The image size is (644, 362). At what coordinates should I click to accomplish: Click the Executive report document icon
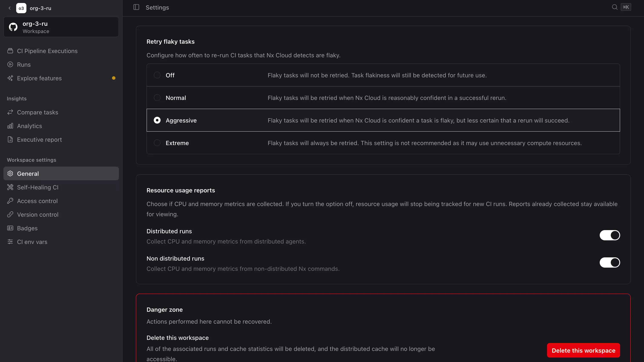tap(10, 140)
